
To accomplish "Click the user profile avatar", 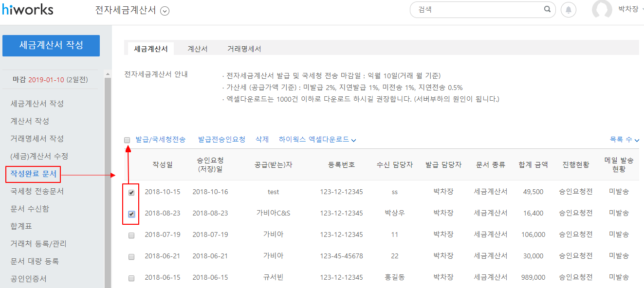I will click(602, 10).
